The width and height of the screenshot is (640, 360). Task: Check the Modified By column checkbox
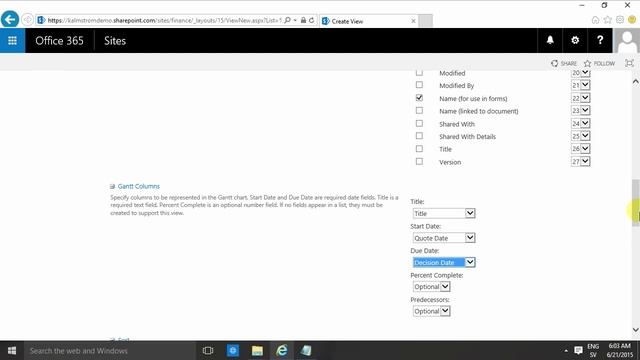click(419, 85)
